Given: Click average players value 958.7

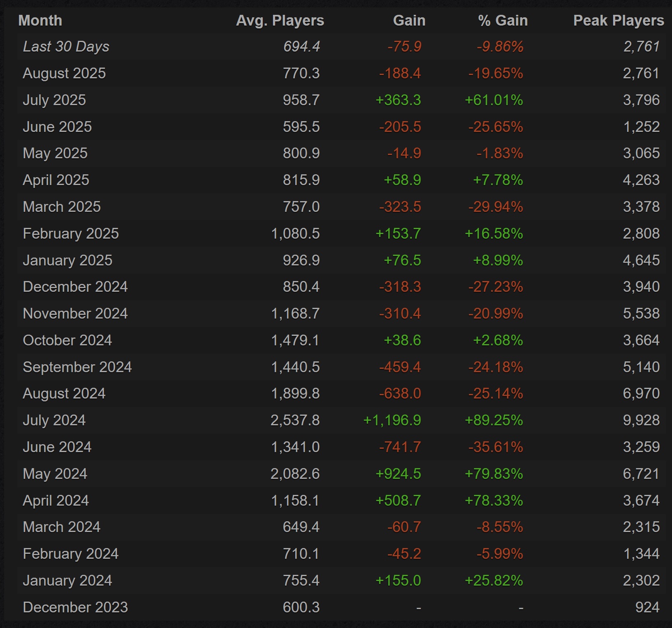Looking at the screenshot, I should (301, 100).
